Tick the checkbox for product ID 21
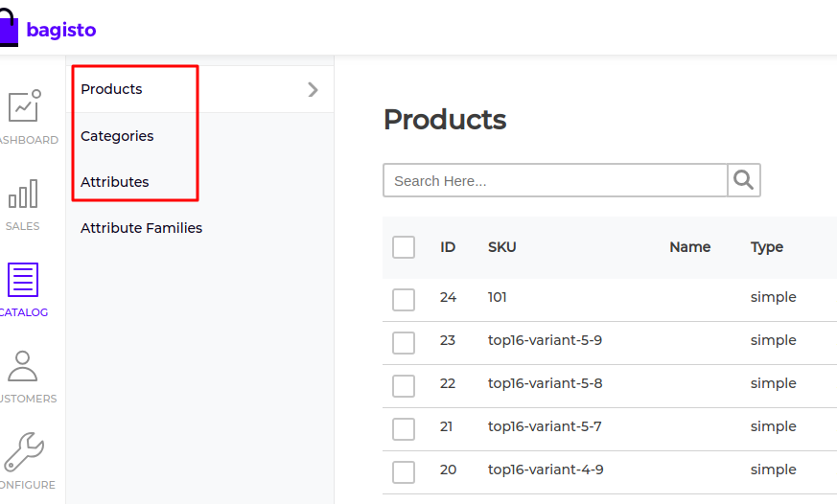837x504 pixels. (404, 429)
